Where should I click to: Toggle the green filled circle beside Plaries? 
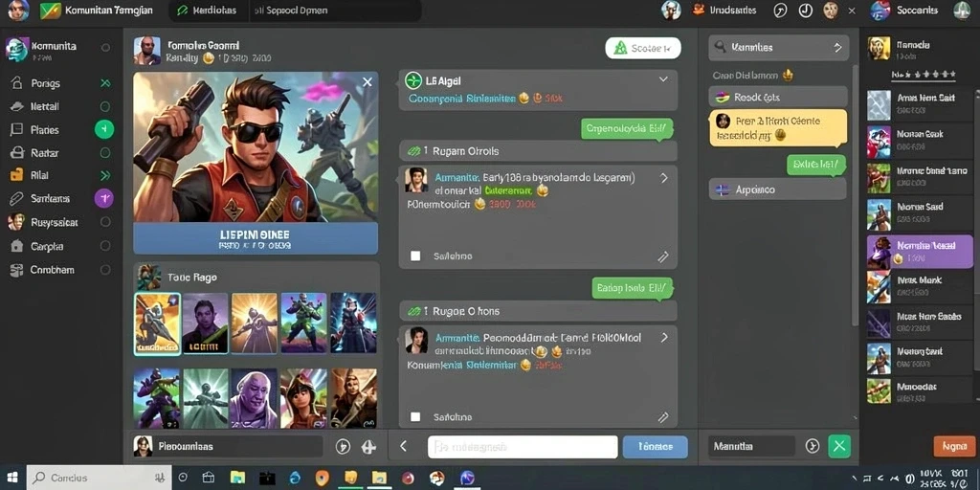click(x=103, y=130)
